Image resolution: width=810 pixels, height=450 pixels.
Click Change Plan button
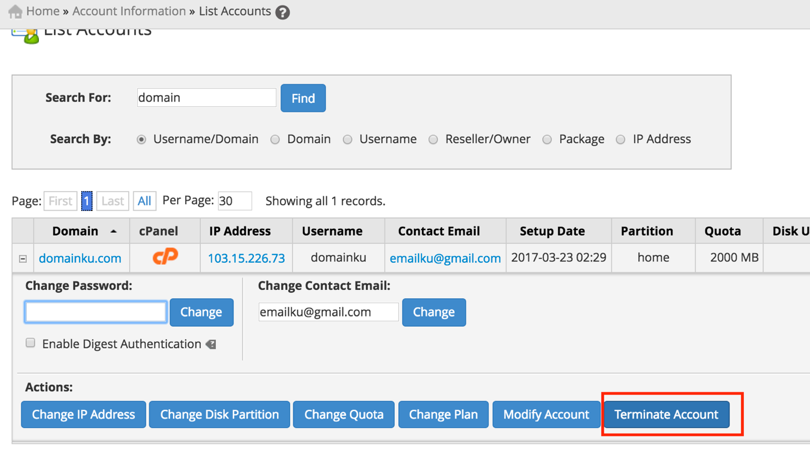click(x=443, y=414)
